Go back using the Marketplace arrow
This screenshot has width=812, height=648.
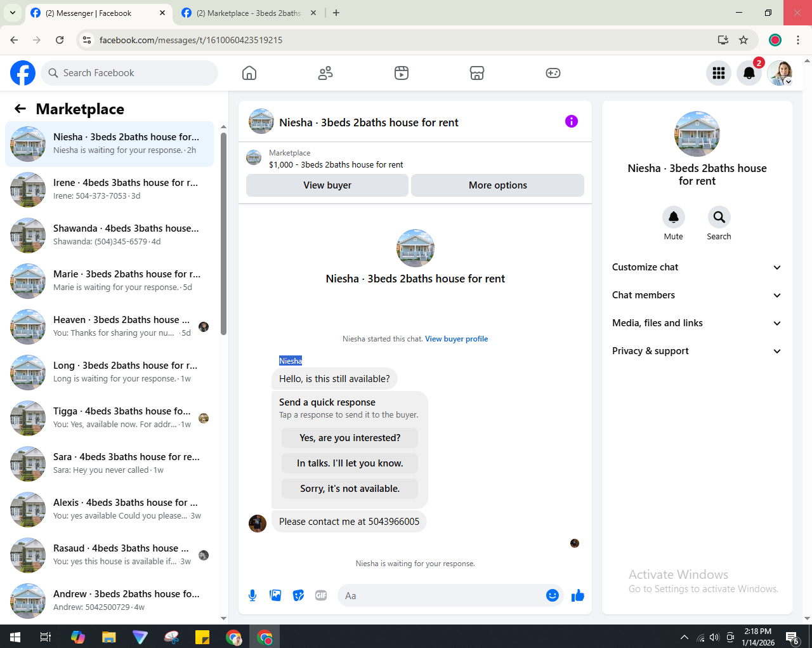tap(20, 109)
